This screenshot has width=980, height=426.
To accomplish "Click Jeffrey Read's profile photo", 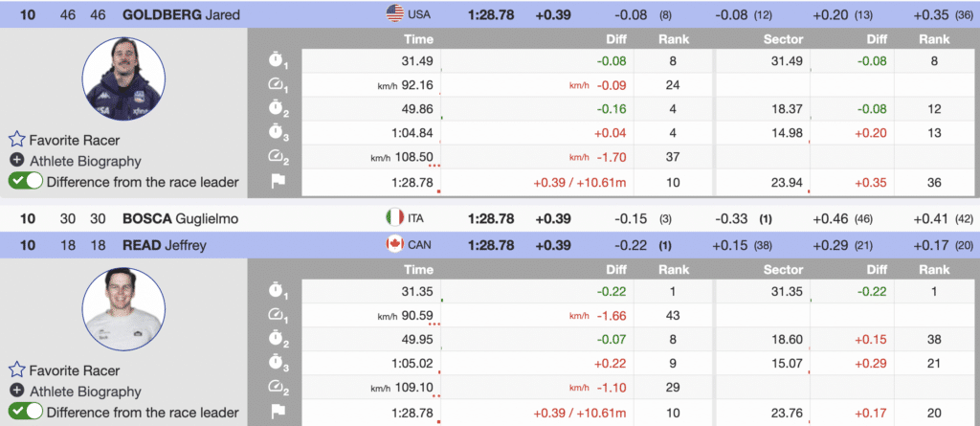I will point(120,311).
